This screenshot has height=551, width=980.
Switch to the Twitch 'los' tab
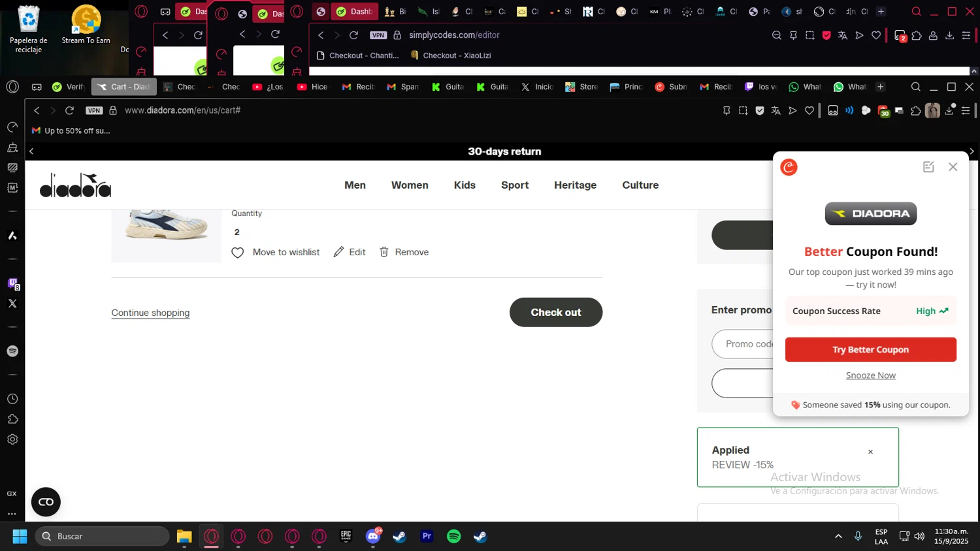pos(761,87)
